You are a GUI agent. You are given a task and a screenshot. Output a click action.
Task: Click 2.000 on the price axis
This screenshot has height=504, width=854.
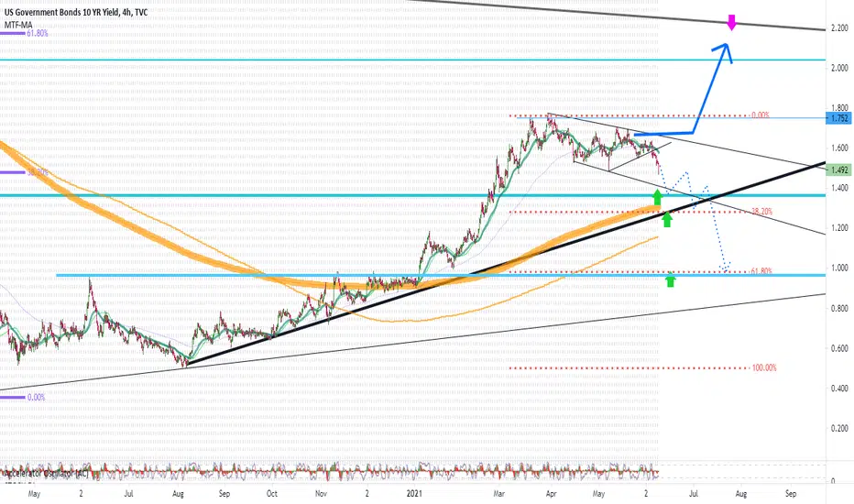[x=839, y=68]
